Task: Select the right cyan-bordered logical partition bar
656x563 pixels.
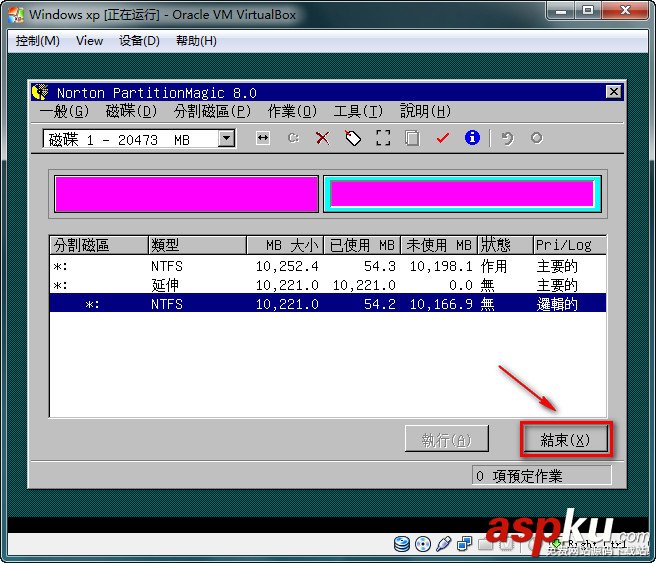Action: [x=462, y=194]
